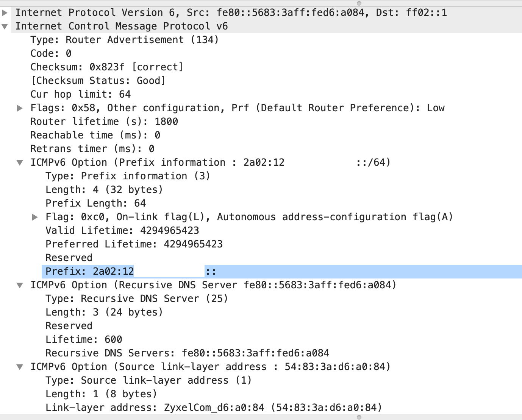Viewport: 522px width, 420px height.
Task: Select the Recursive DNS Servers address row
Action: (x=188, y=353)
